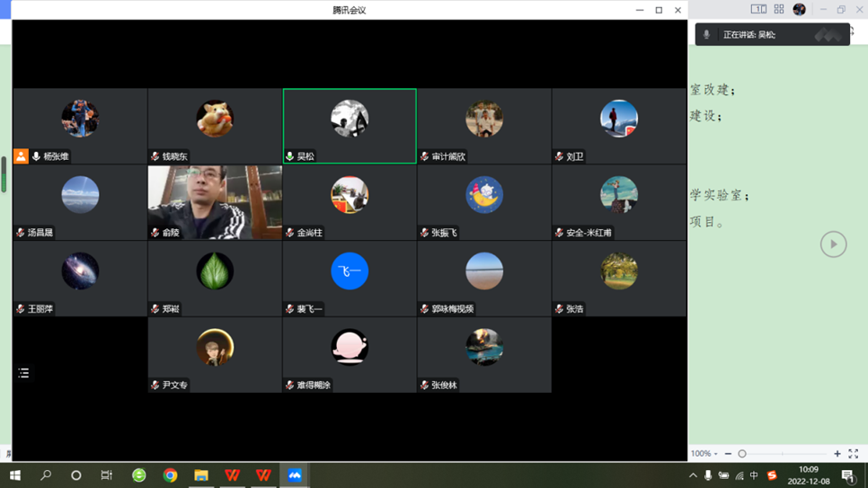
Task: Open the user profile avatar in WPS header
Action: tap(799, 10)
